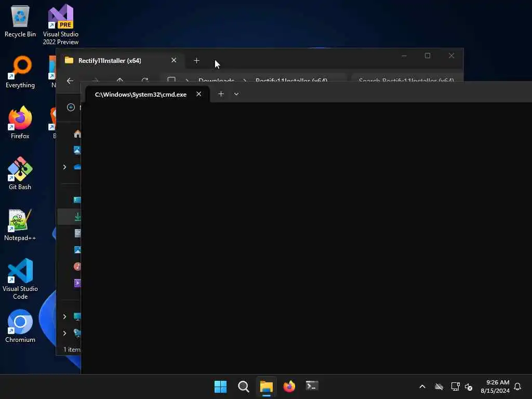
Task: Open the notifications bell
Action: 517,387
